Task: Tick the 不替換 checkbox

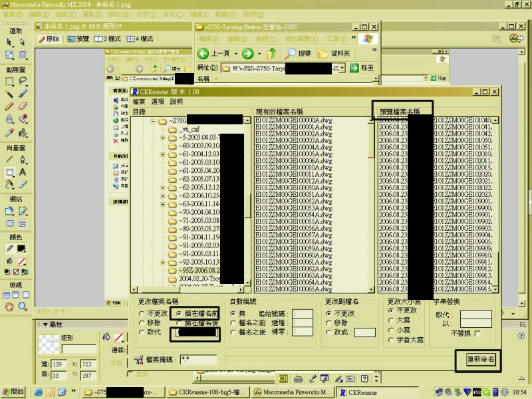Action: (x=477, y=333)
